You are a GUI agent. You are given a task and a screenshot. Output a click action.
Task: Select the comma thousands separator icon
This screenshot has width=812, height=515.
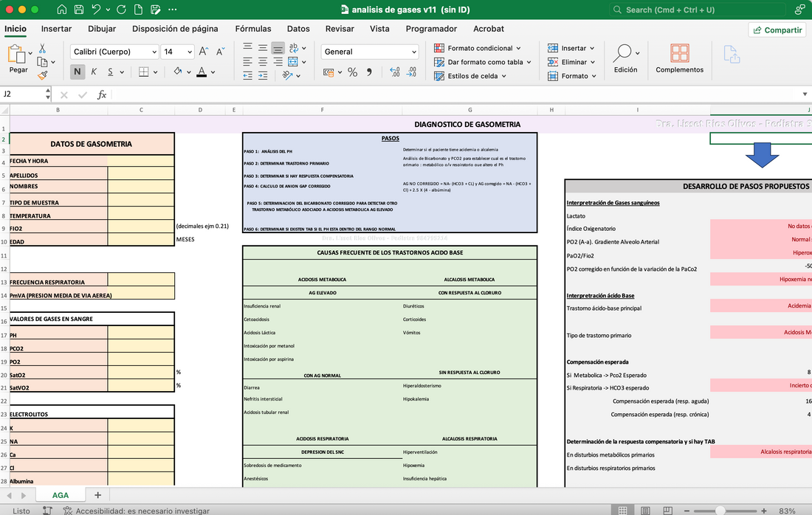[371, 72]
